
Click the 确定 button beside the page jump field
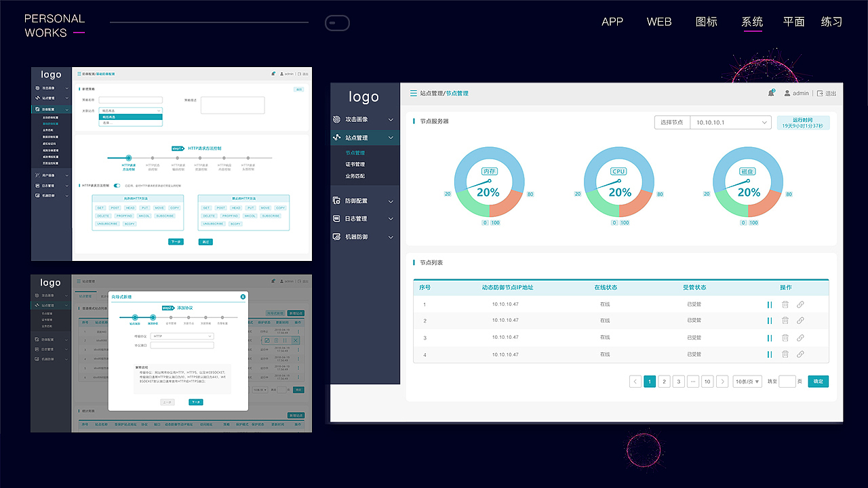click(818, 382)
